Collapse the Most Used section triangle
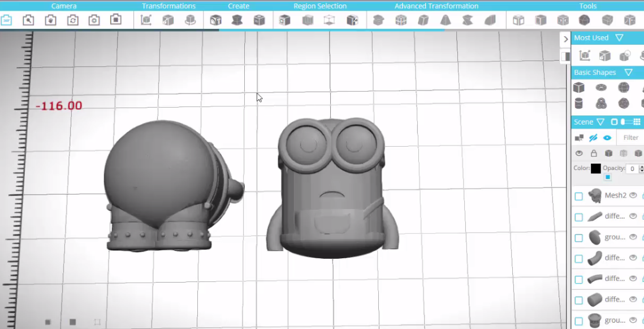644x329 pixels. coord(619,38)
